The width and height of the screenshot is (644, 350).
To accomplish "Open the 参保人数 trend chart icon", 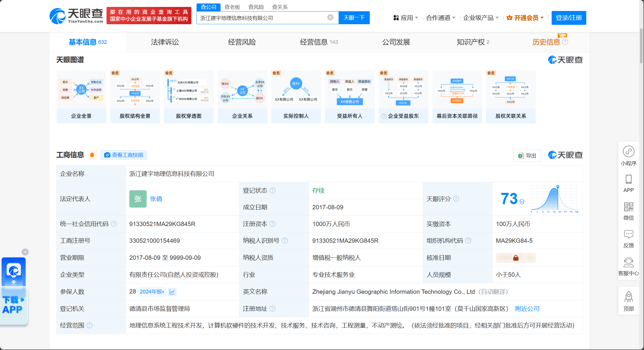I will [x=172, y=292].
